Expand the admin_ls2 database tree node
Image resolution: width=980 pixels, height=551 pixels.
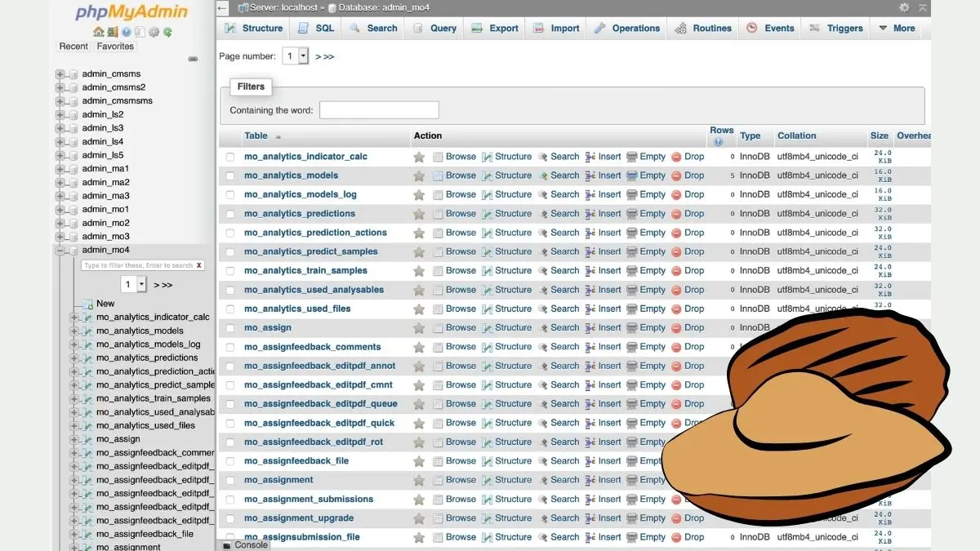(60, 115)
